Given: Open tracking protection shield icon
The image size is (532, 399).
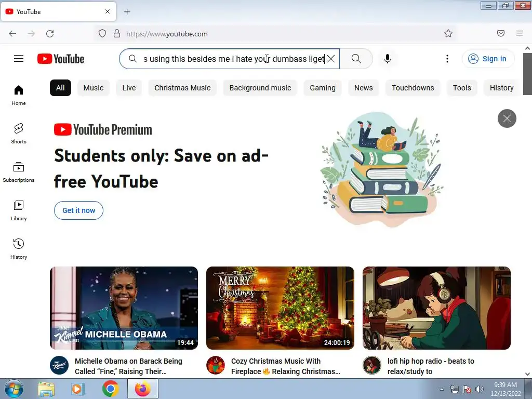Looking at the screenshot, I should [x=102, y=33].
